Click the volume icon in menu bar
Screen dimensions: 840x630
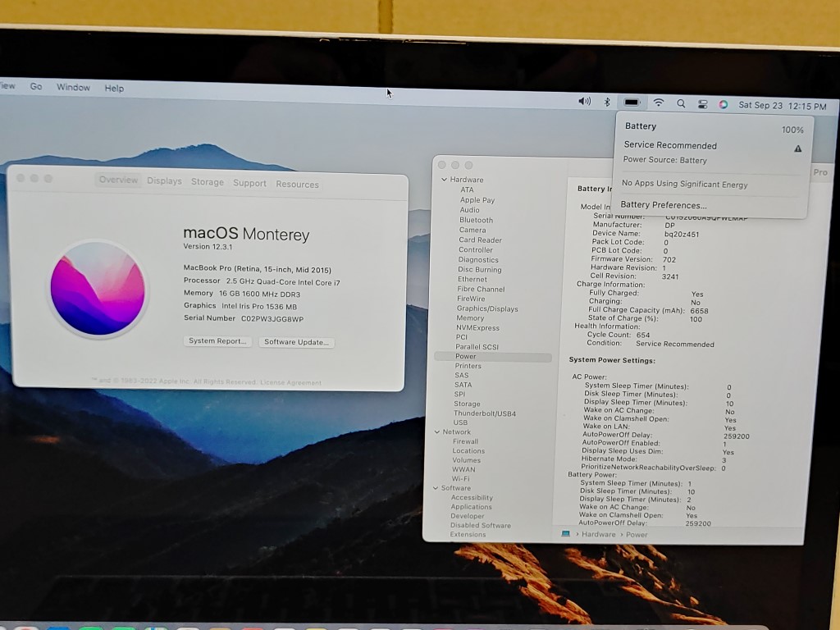[x=584, y=101]
